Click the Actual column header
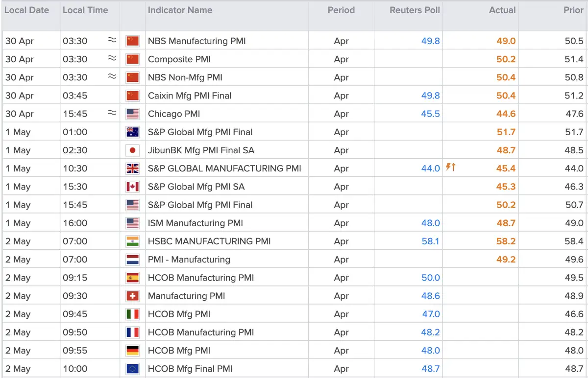Image resolution: width=588 pixels, height=378 pixels. 502,10
